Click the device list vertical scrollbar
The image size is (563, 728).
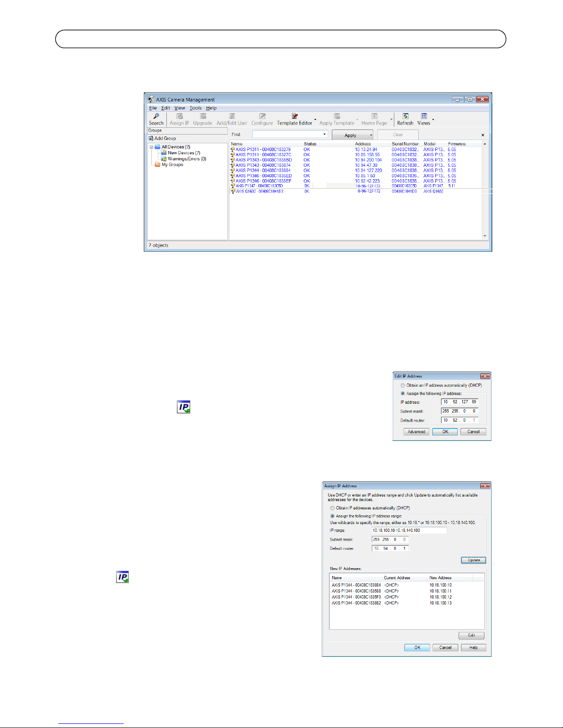485,190
